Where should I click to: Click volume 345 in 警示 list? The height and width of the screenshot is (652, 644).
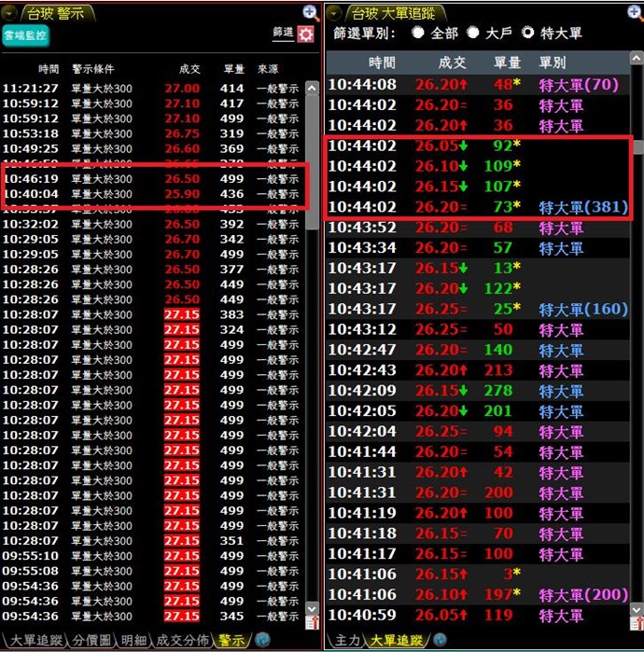tap(231, 616)
